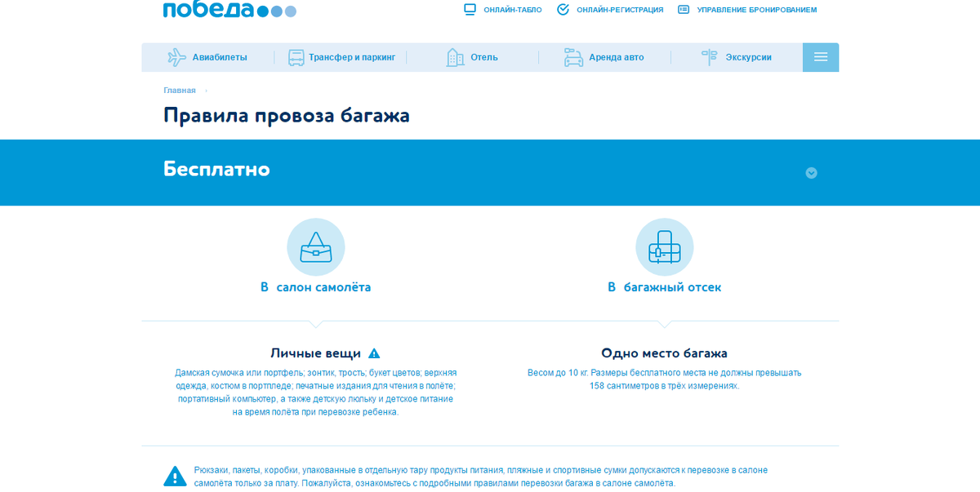This screenshot has height=492, width=980.
Task: Select the Отель hotel building icon
Action: tap(455, 56)
